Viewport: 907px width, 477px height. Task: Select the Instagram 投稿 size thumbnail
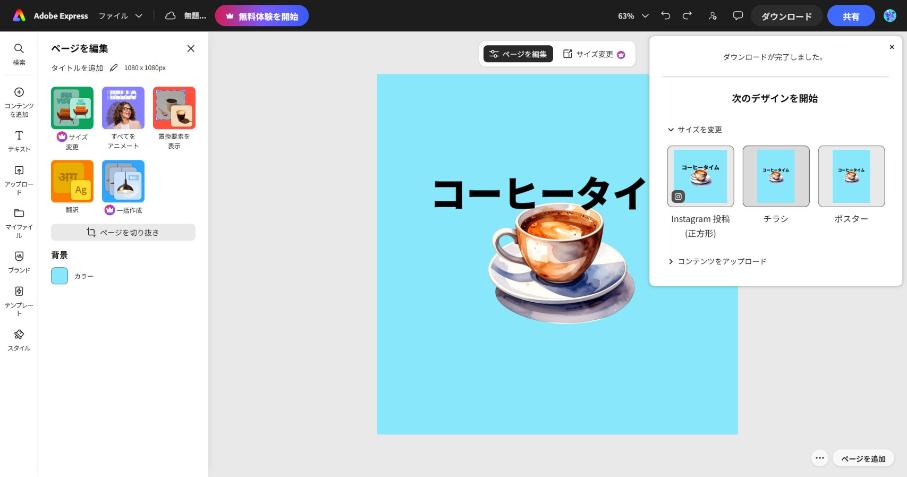(x=700, y=176)
